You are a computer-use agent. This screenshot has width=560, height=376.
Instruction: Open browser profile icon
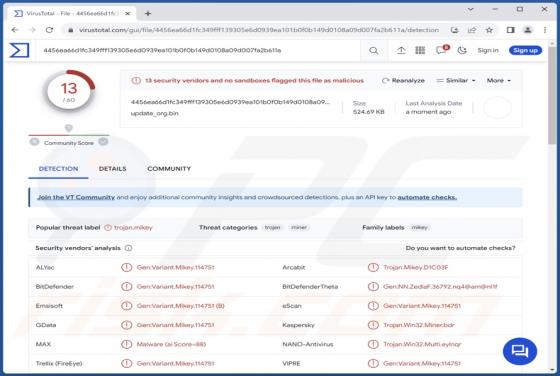(528, 30)
